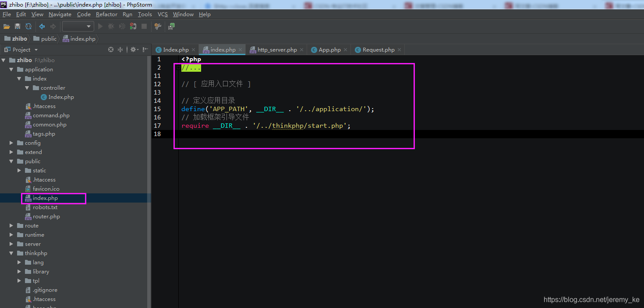
Task: Click the folded //... comment on line 2
Action: click(x=191, y=68)
